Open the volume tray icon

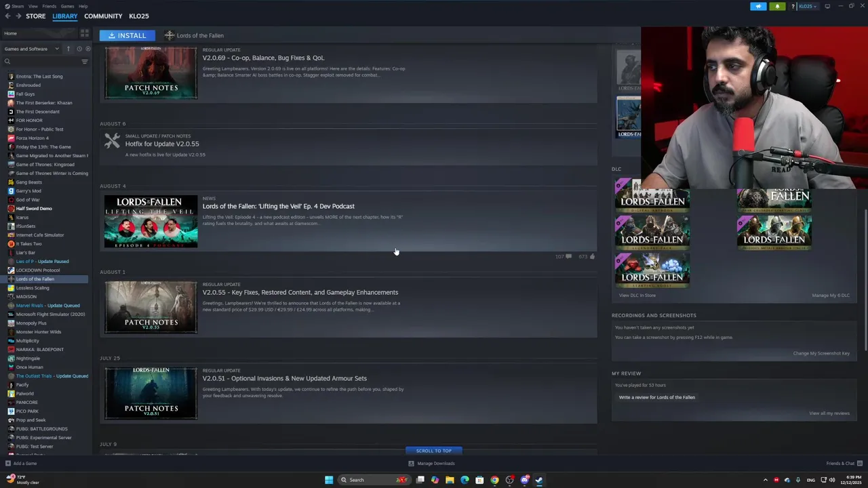[x=832, y=480]
